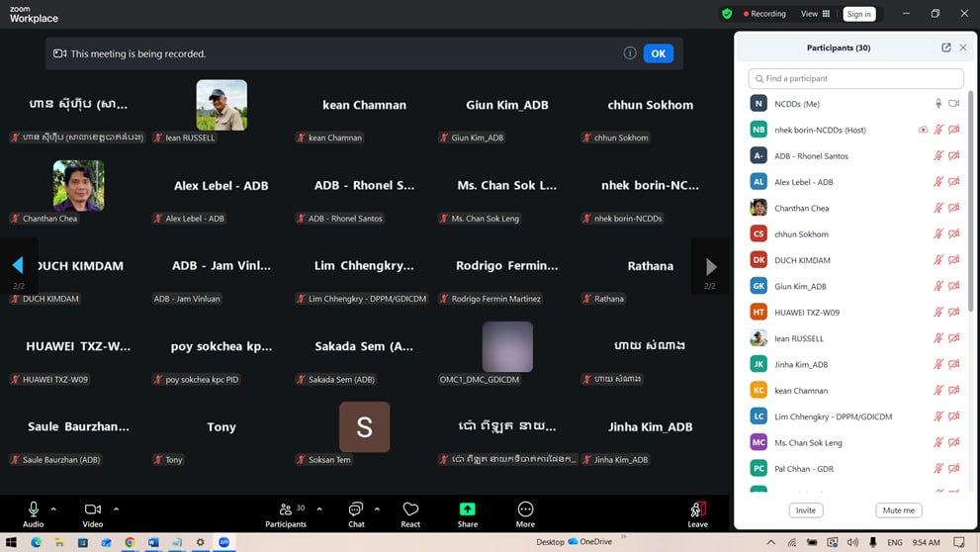Toggle microphone with Audio button
The width and height of the screenshot is (980, 552).
(33, 509)
